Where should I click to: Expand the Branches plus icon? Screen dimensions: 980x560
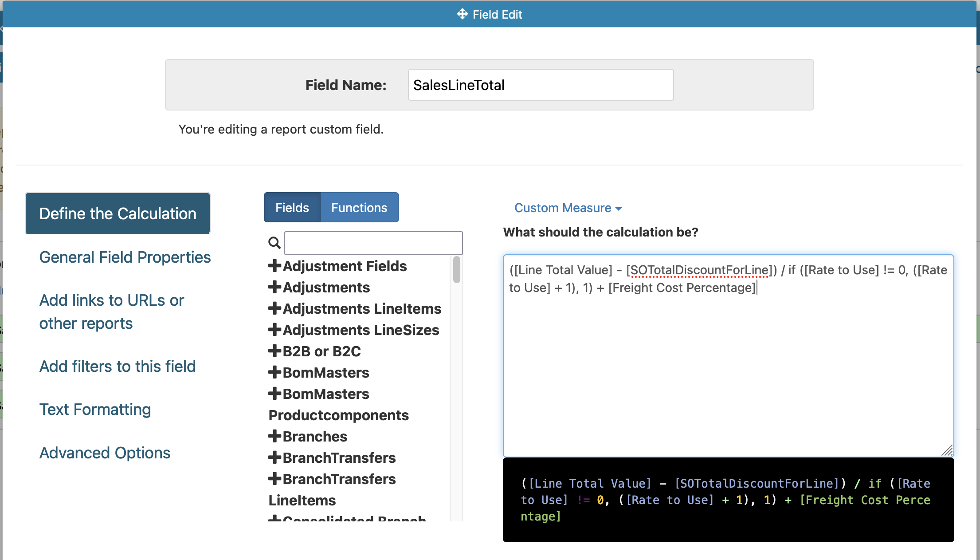click(275, 436)
